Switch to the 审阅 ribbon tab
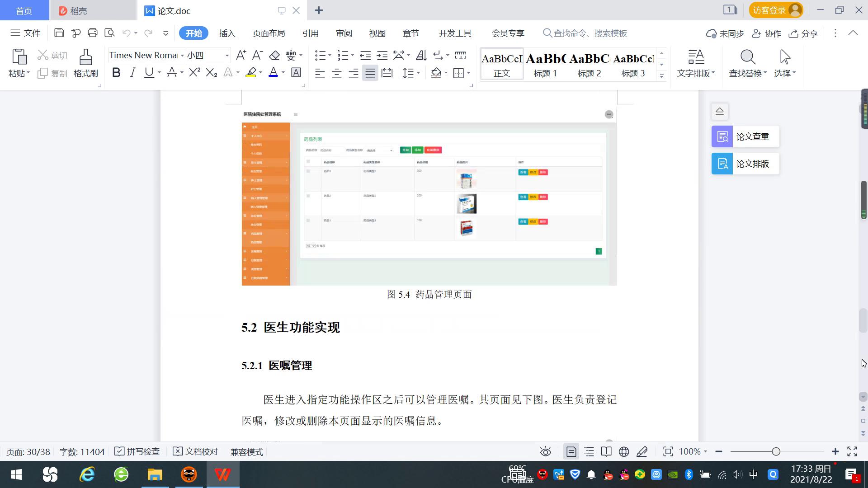Viewport: 868px width, 488px height. (344, 33)
